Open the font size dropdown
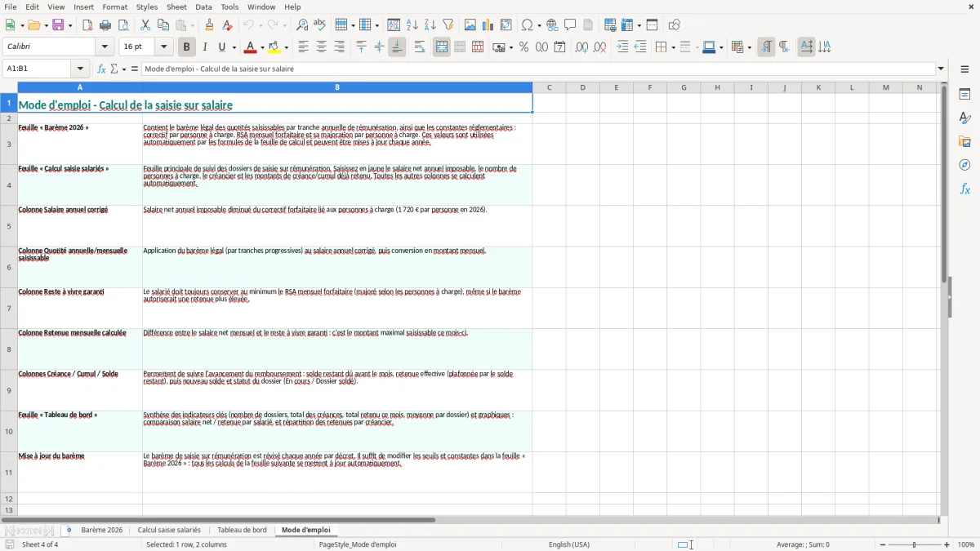The image size is (980, 551). (x=164, y=47)
